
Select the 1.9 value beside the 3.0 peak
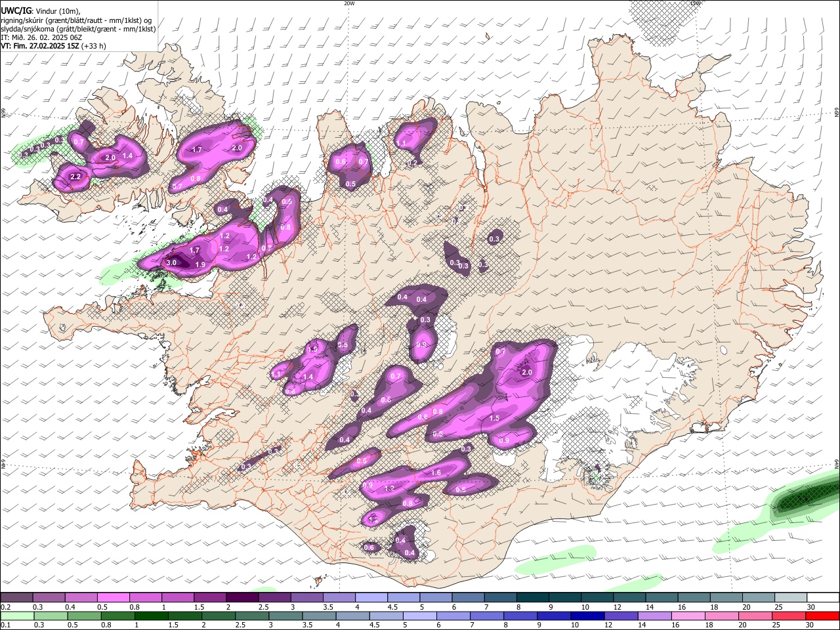click(200, 264)
